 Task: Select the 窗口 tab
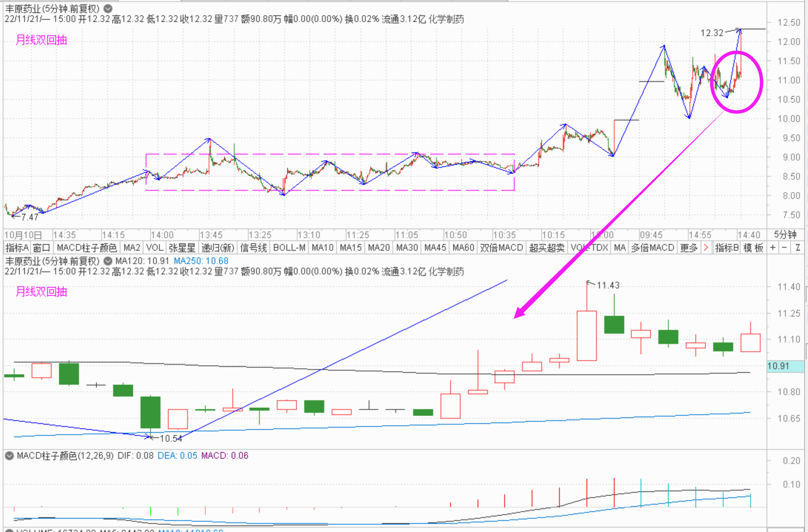click(x=42, y=248)
